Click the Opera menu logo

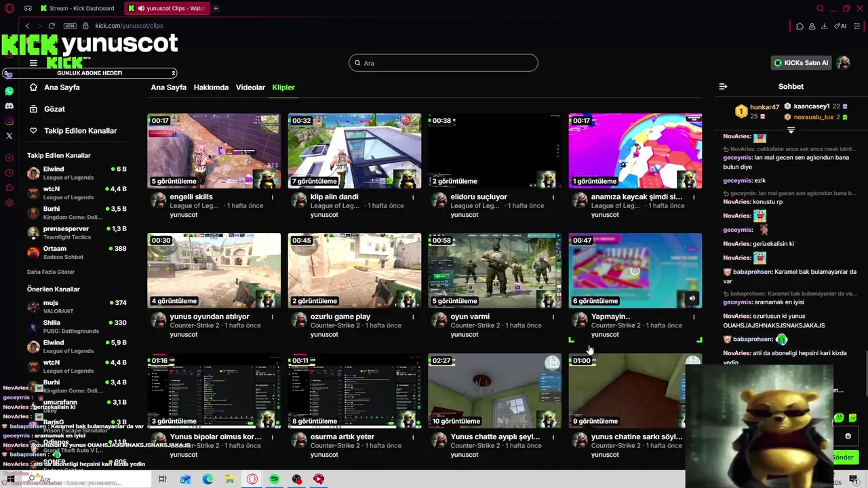coord(9,8)
